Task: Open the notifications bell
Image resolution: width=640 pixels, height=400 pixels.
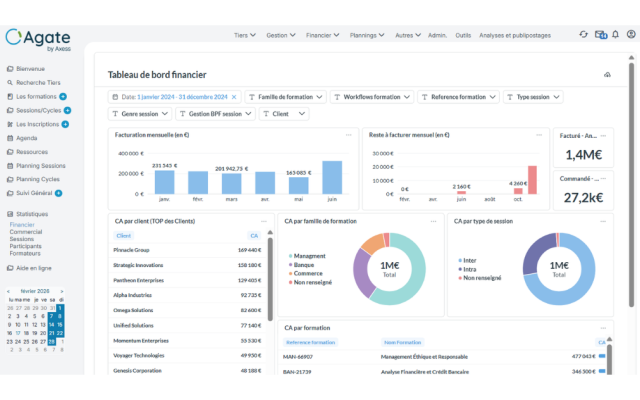Action: 614,34
